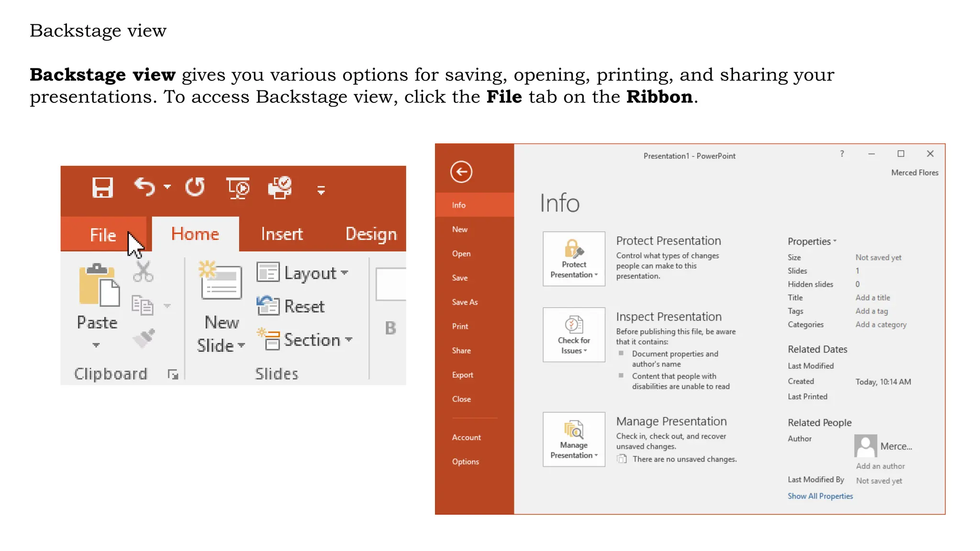Viewport: 980px width, 551px height.
Task: Click the Protect Presentation button
Action: point(574,259)
